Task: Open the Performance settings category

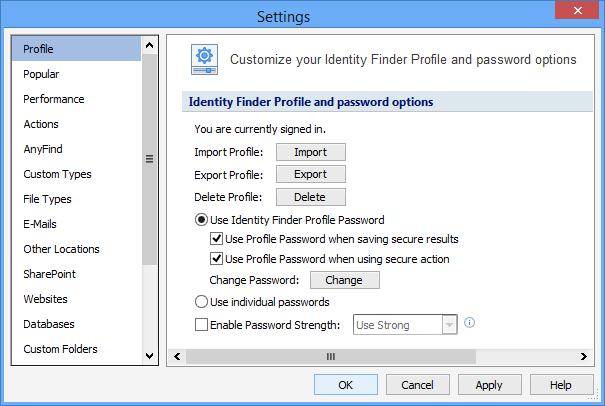Action: tap(54, 99)
